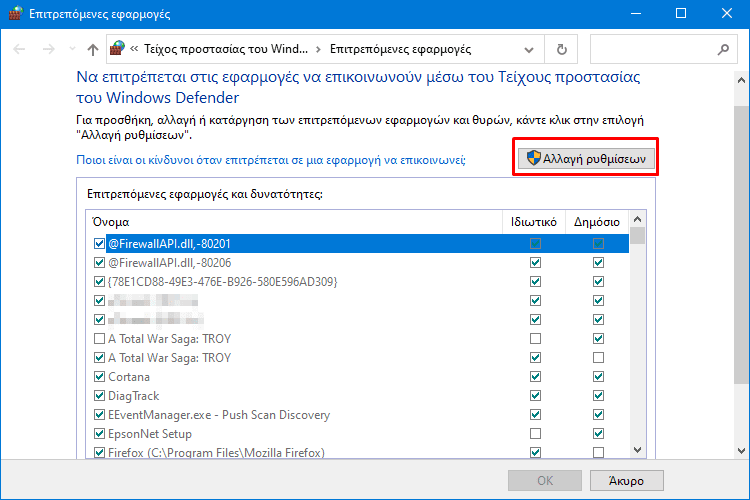The width and height of the screenshot is (750, 500).
Task: Go up one folder level
Action: (x=93, y=49)
